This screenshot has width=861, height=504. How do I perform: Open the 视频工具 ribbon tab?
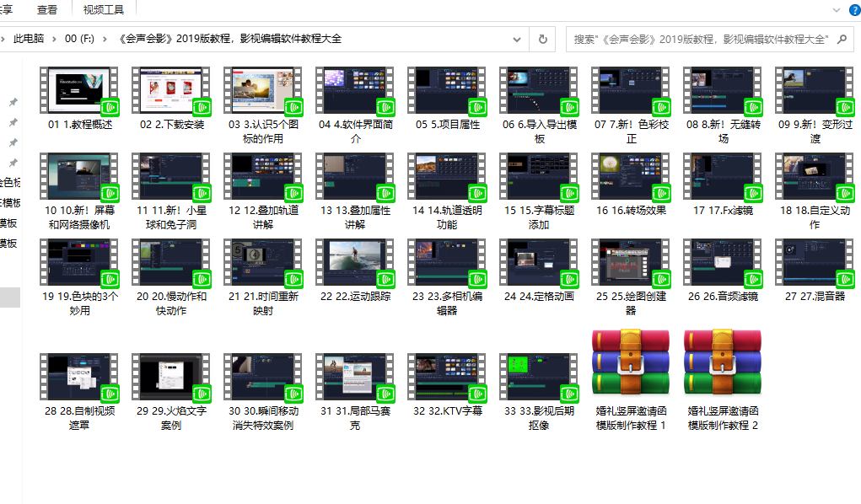coord(104,9)
